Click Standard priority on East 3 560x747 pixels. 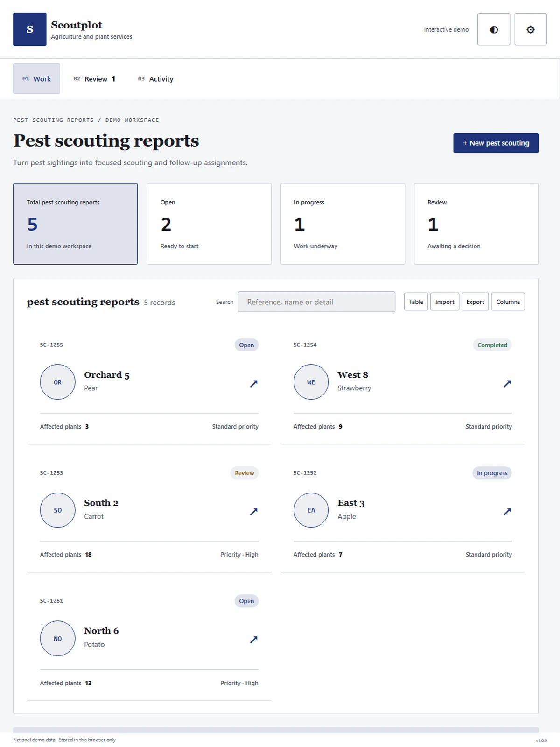pyautogui.click(x=489, y=555)
